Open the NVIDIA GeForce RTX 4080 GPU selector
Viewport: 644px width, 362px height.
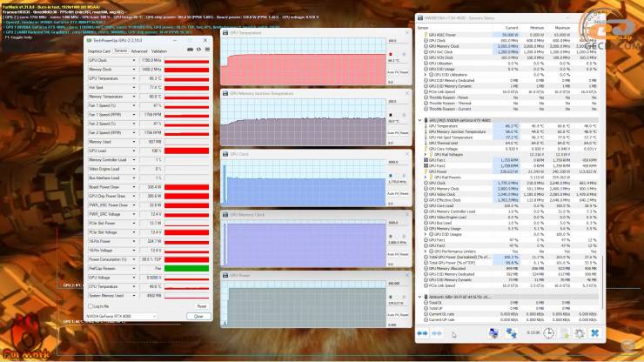[121, 317]
